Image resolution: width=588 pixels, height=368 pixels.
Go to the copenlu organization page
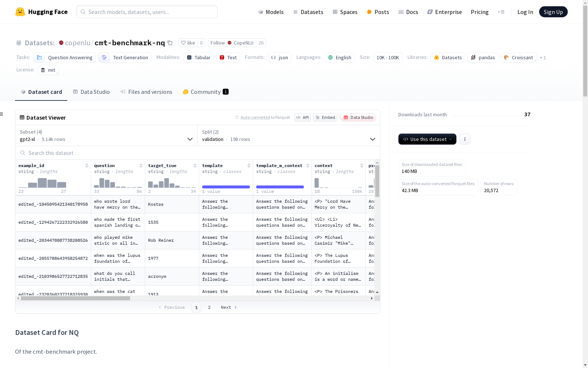[x=78, y=43]
